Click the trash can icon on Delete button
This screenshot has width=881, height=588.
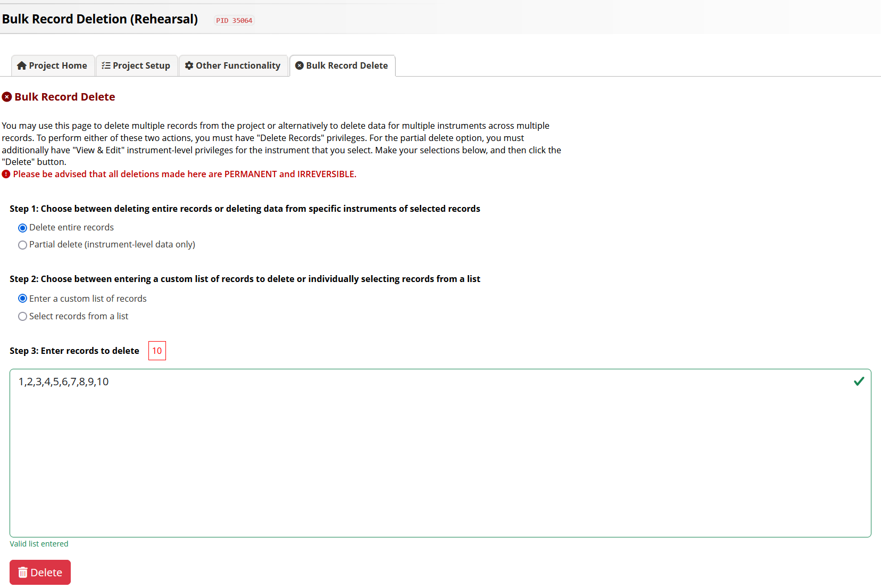[23, 572]
